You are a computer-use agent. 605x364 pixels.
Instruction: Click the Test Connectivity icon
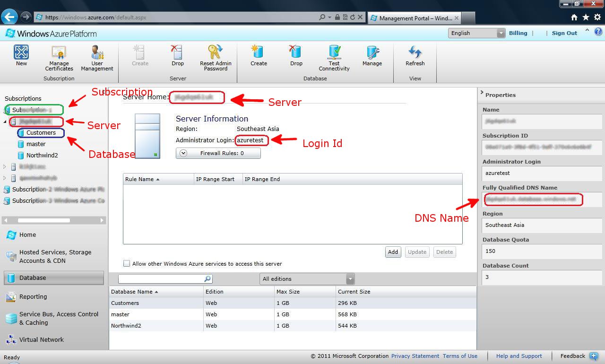tap(334, 57)
